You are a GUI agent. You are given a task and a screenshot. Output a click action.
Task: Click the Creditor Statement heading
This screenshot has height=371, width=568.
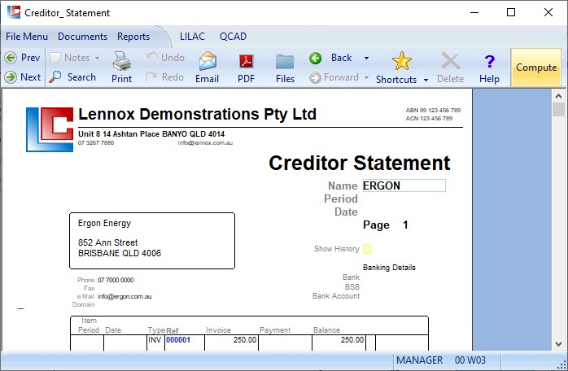pos(359,163)
